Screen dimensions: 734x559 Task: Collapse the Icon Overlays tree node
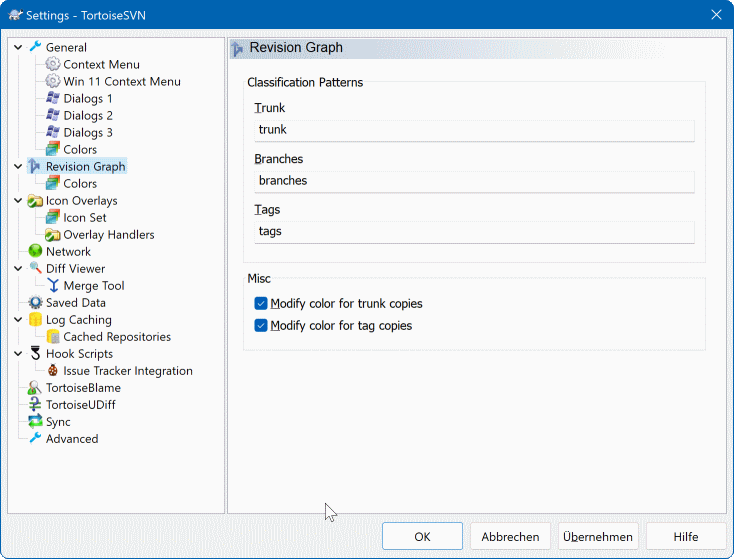coord(18,200)
